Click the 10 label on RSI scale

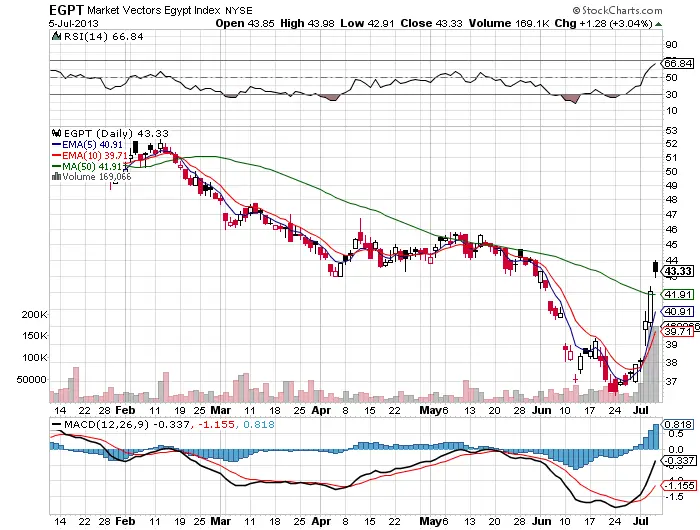point(671,111)
